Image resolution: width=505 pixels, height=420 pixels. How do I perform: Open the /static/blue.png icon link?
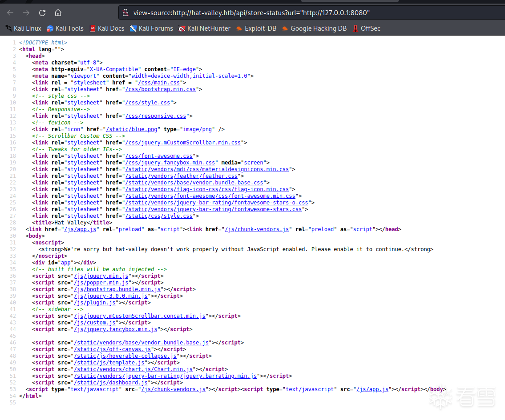[x=132, y=129]
